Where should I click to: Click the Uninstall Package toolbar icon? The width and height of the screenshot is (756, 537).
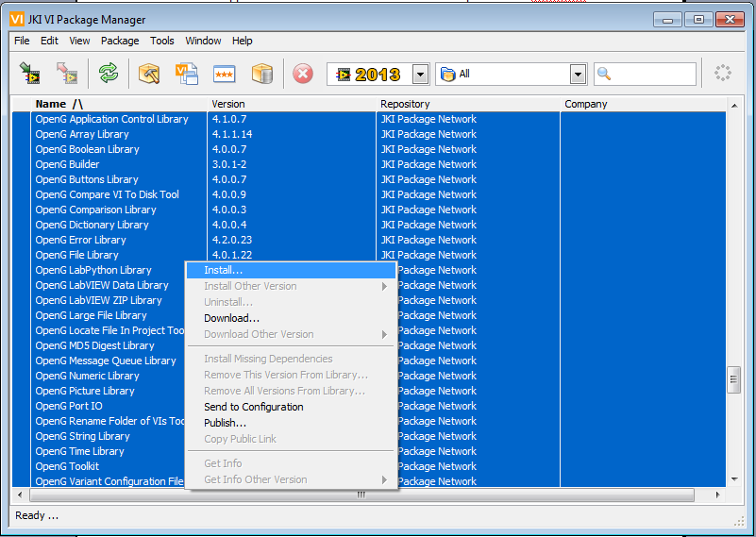[67, 74]
